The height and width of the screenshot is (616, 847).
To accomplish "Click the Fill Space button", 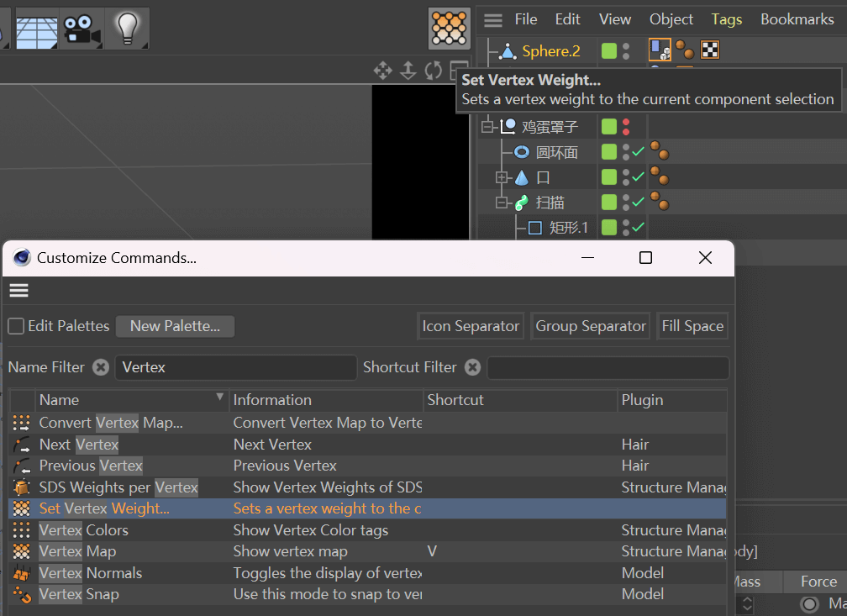I will [692, 326].
